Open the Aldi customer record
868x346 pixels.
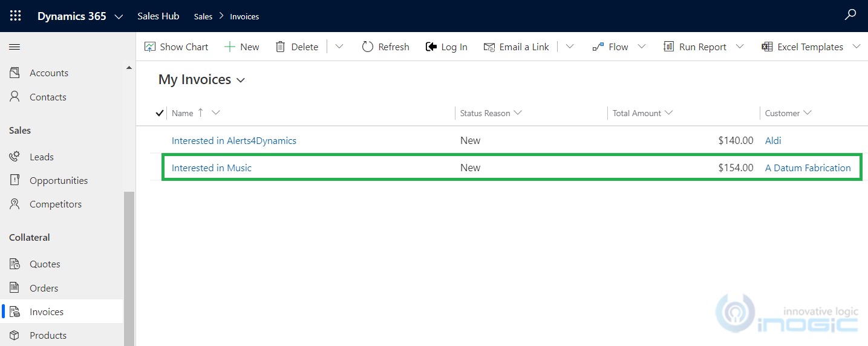[773, 140]
